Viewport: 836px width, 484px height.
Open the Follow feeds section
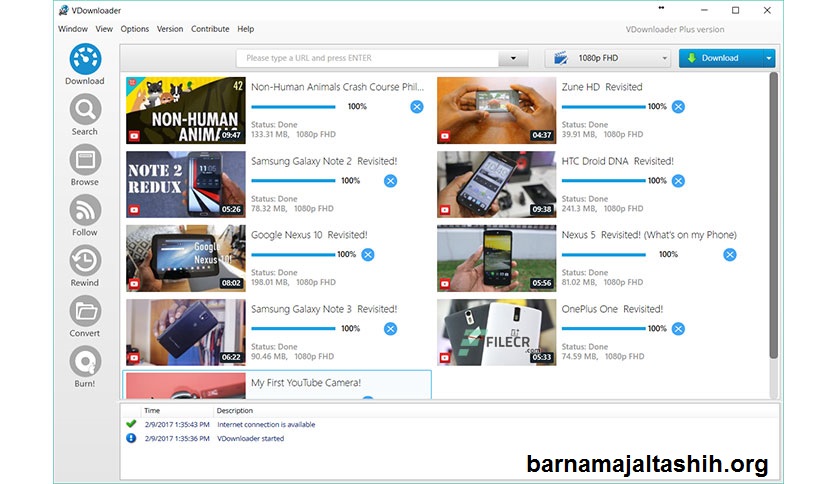(85, 216)
